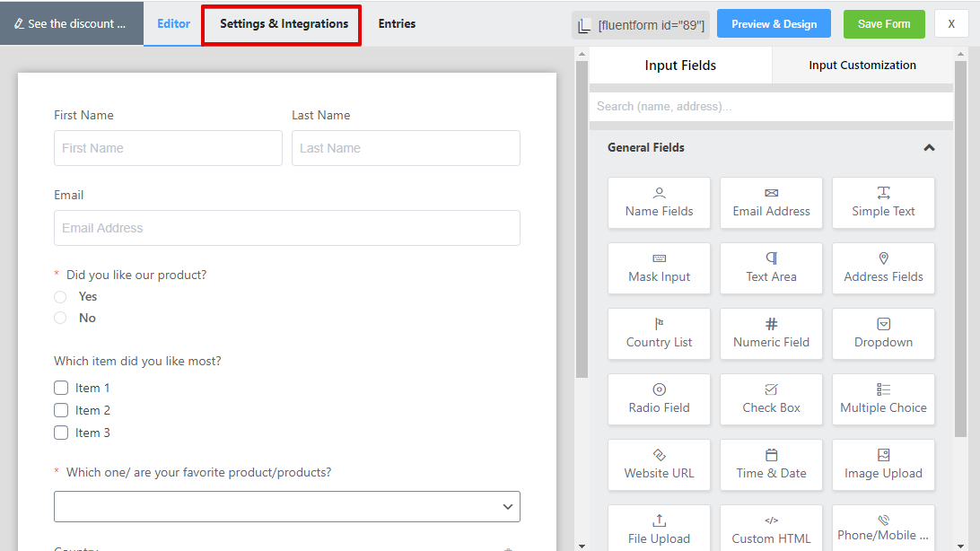Open the favorite products dropdown
This screenshot has height=551, width=980.
pos(287,507)
